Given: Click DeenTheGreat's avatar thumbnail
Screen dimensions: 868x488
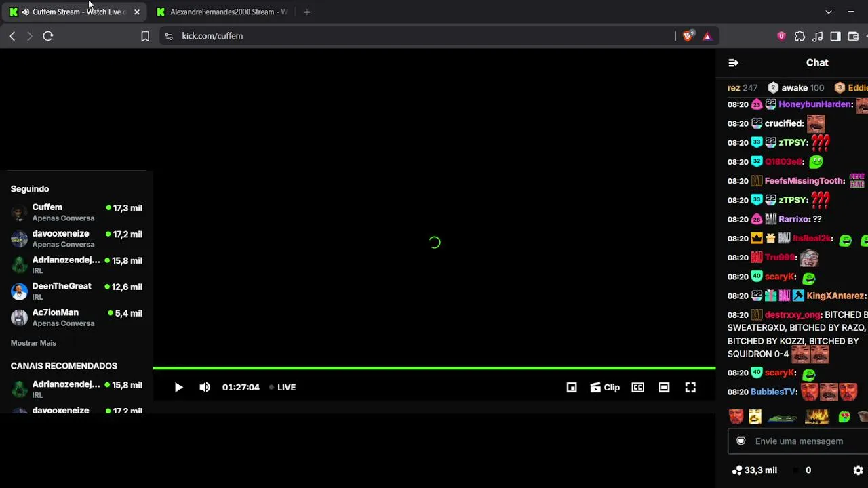Looking at the screenshot, I should (x=20, y=291).
